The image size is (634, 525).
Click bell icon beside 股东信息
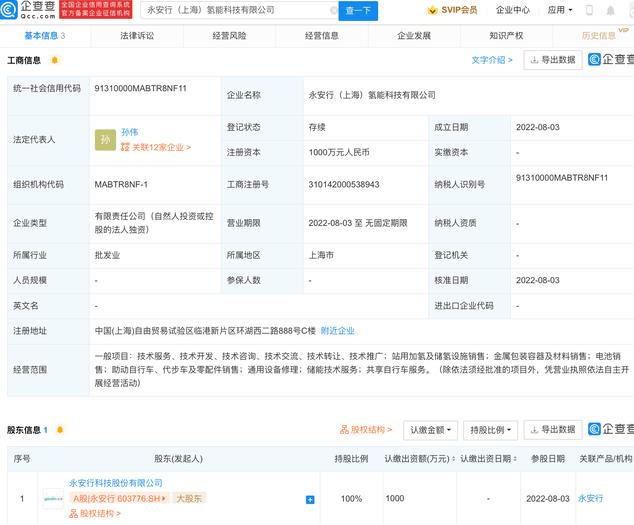(x=61, y=430)
